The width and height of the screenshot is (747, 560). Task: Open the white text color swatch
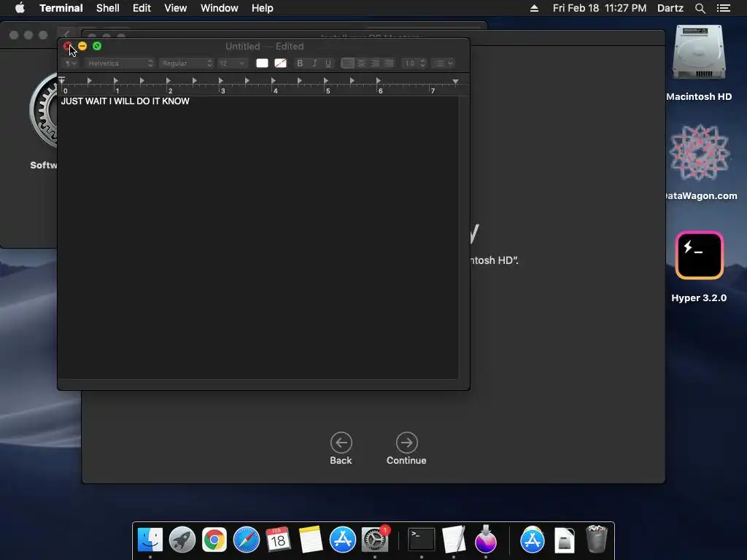[262, 63]
